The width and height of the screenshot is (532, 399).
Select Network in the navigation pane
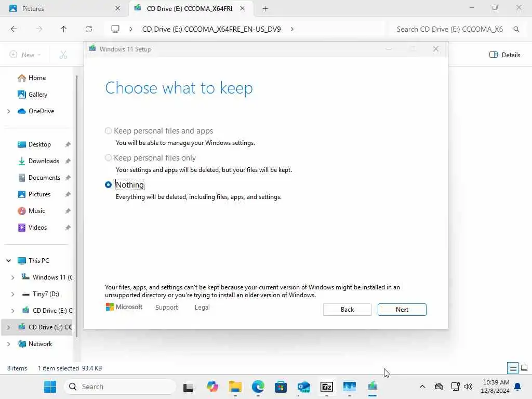[35, 344]
